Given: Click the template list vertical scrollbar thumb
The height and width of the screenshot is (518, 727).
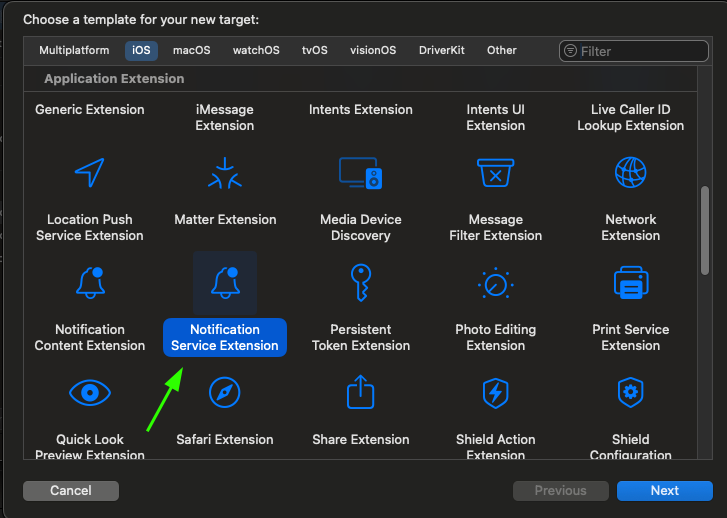Looking at the screenshot, I should click(x=705, y=230).
